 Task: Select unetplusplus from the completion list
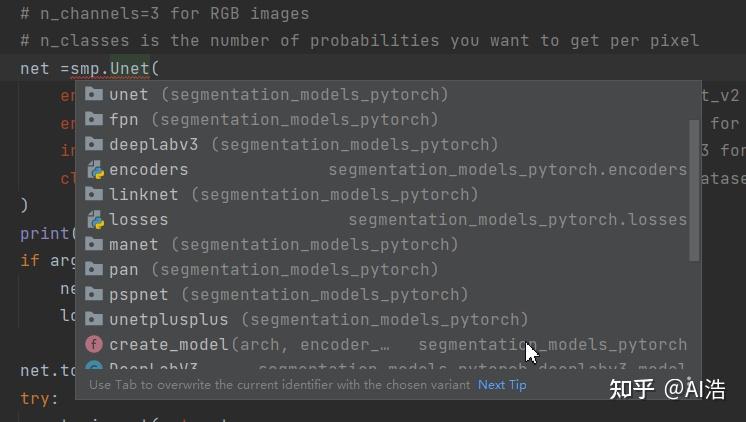click(x=169, y=319)
